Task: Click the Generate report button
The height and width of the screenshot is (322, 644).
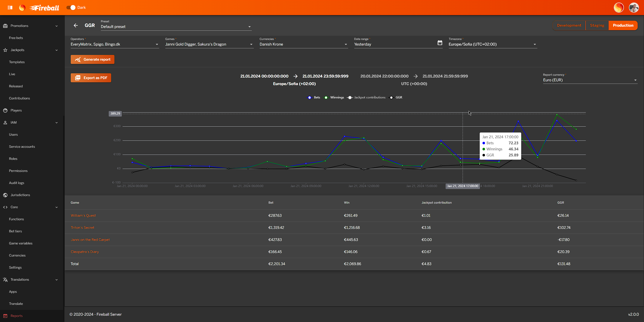Action: [x=93, y=59]
